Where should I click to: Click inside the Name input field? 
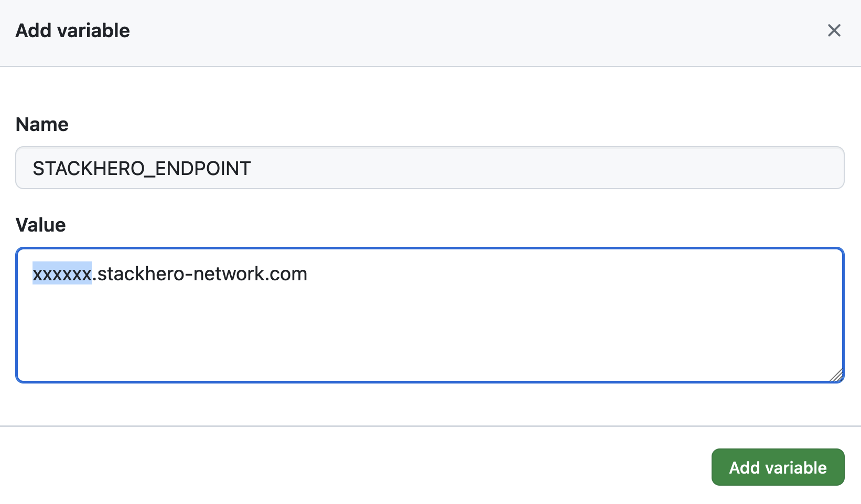tap(367, 168)
